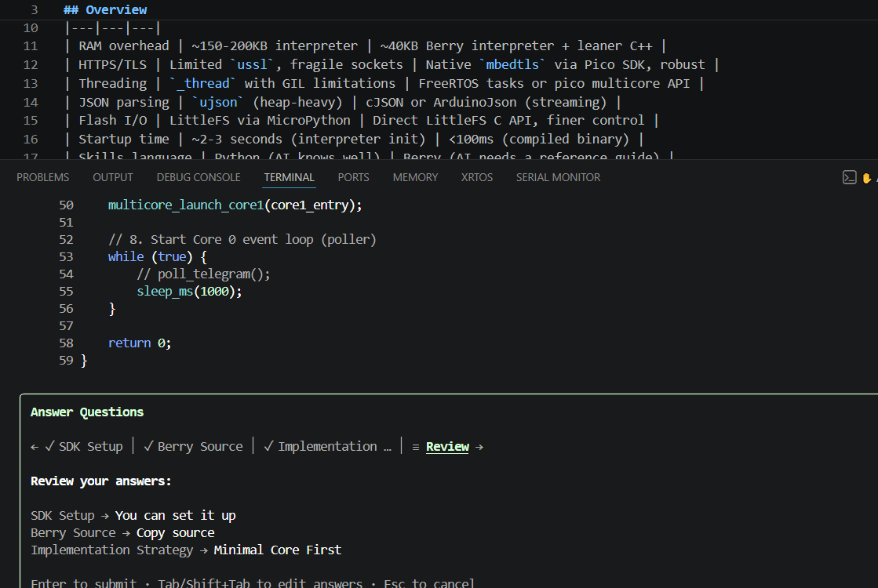Click the 'Flash I/O' table row
The image size is (878, 588).
[362, 121]
